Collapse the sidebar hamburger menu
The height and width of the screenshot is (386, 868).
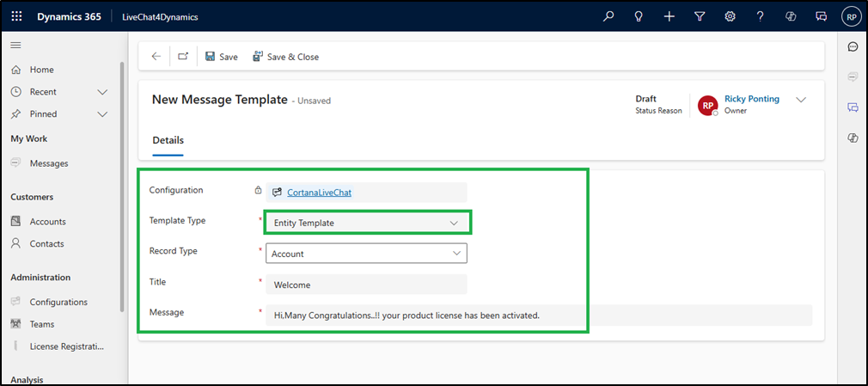(15, 45)
